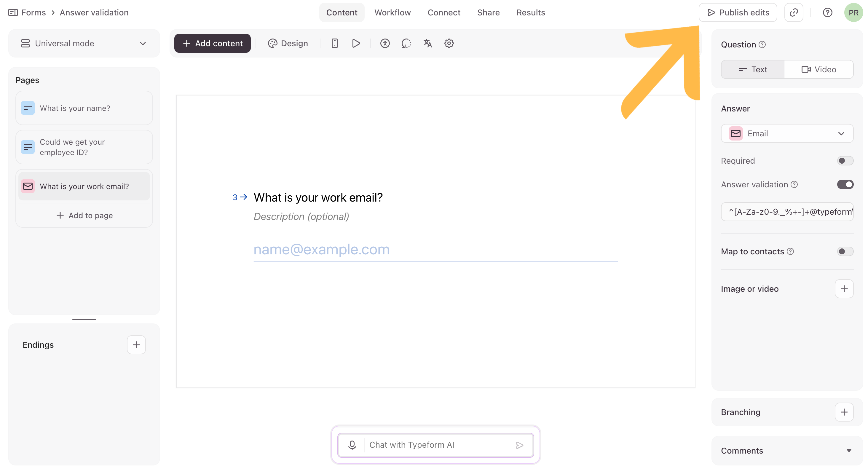This screenshot has width=868, height=469.
Task: Open mobile preview phone icon
Action: 334,43
